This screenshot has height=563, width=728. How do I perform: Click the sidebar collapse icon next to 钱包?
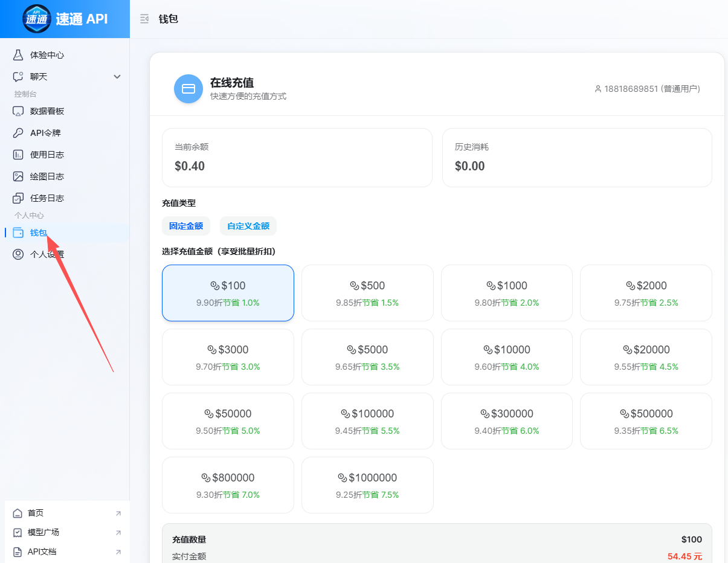[x=144, y=18]
